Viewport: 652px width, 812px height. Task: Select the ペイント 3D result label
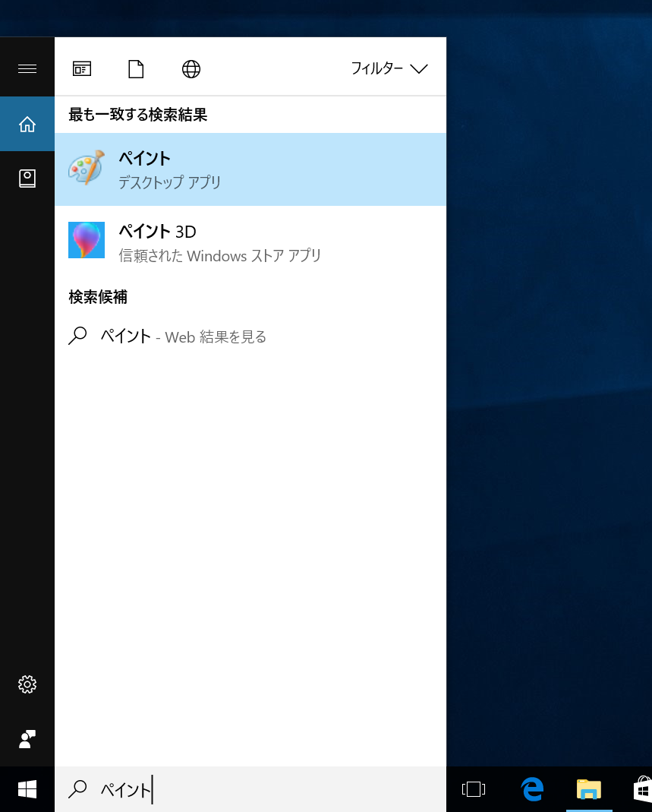[x=157, y=232]
